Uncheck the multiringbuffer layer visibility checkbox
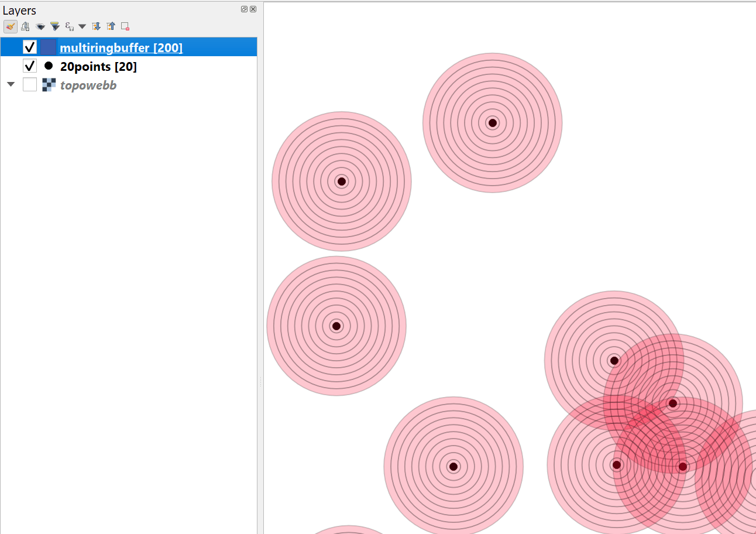The width and height of the screenshot is (756, 534). pyautogui.click(x=30, y=47)
